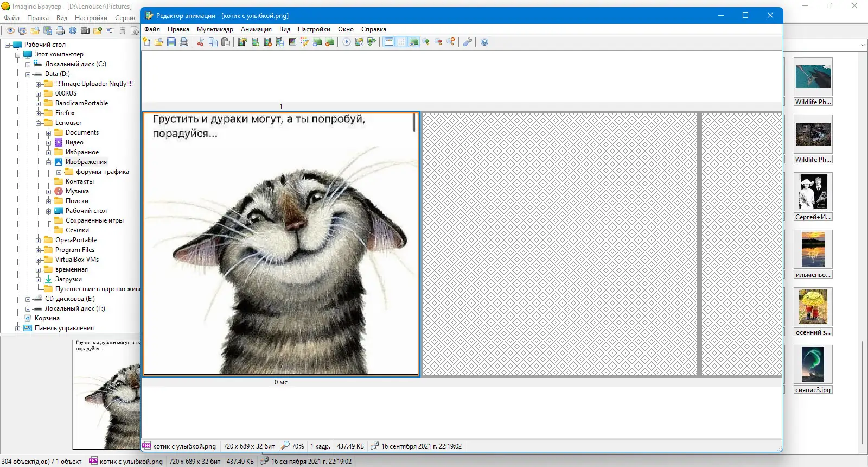Click the floppy disk Save icon

pyautogui.click(x=171, y=42)
